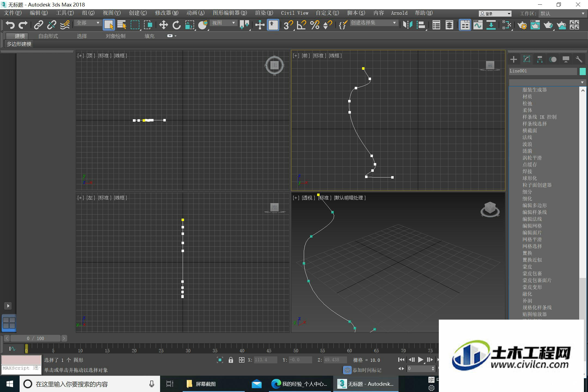Open the selection filter 全部 dropdown
The height and width of the screenshot is (392, 588).
(88, 23)
